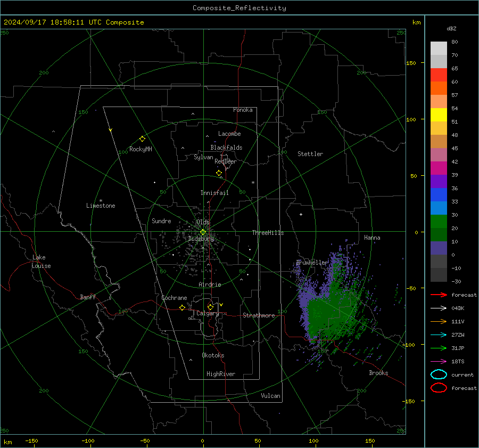Click the -150 value on the bottom axis

pyautogui.click(x=31, y=441)
